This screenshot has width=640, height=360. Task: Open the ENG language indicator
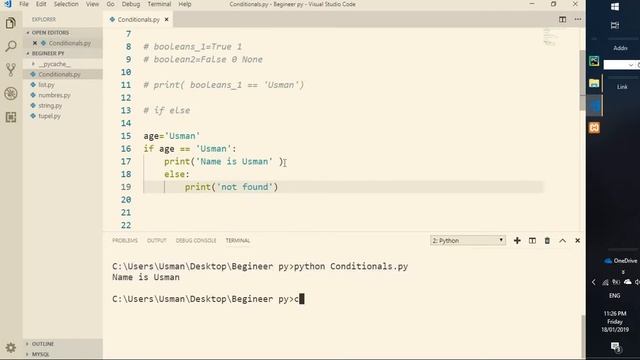click(615, 296)
